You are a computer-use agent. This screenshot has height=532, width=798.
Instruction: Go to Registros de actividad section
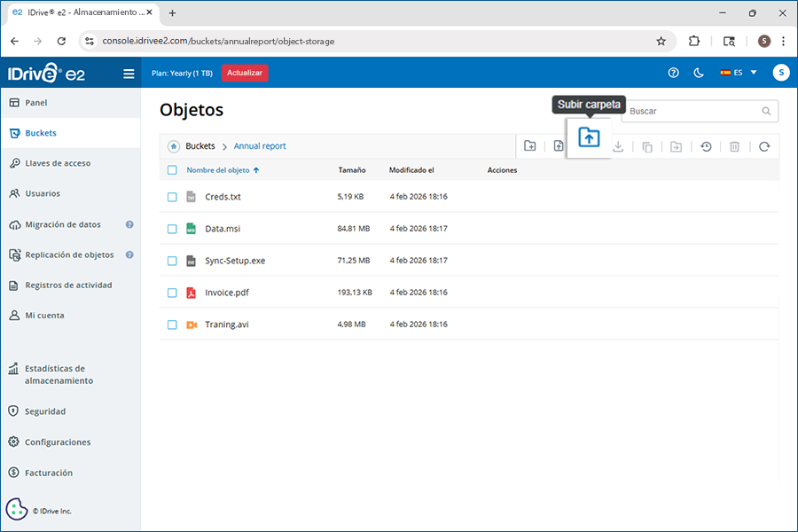68,286
